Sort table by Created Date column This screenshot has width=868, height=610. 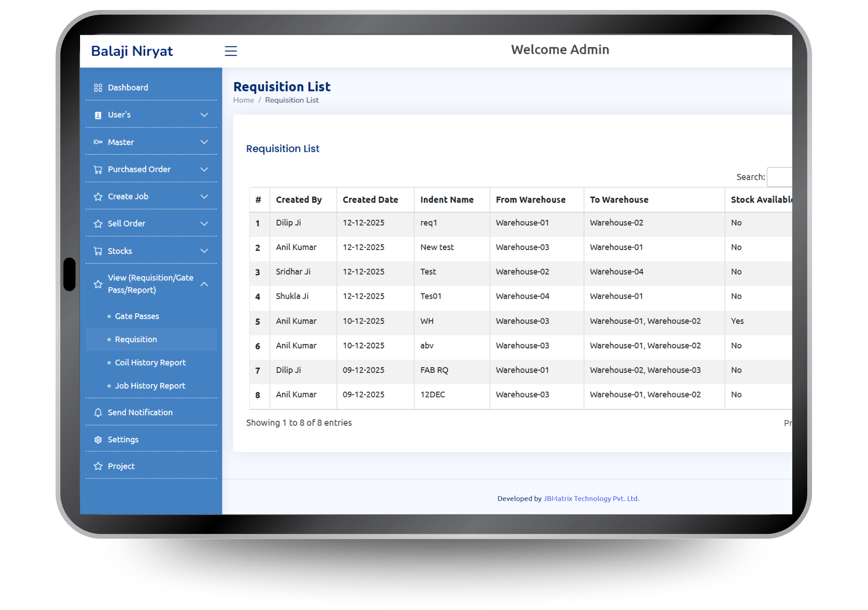coord(370,200)
